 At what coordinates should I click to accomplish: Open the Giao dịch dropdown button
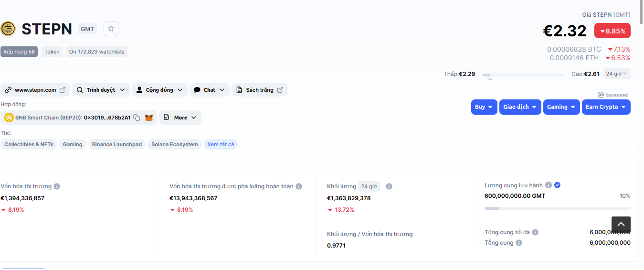click(520, 107)
